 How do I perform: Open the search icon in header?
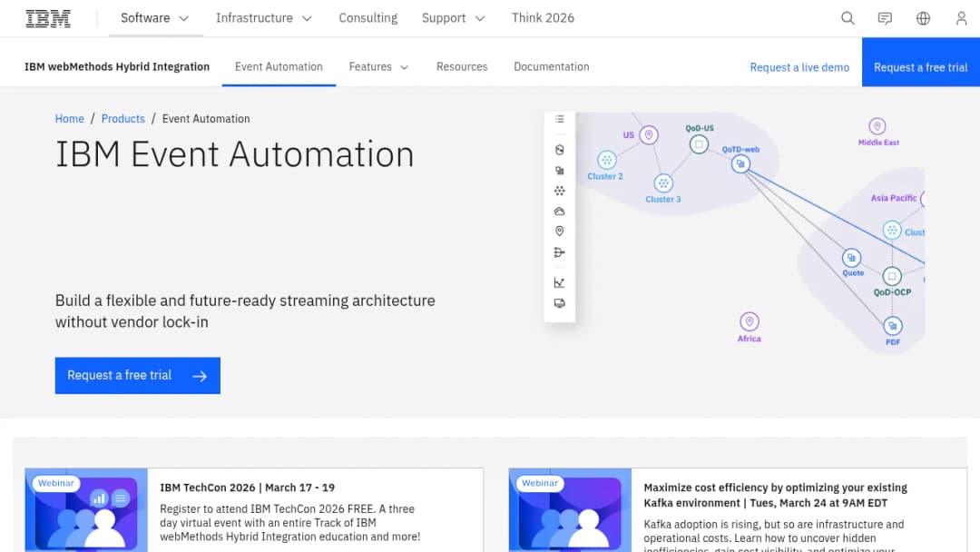848,18
